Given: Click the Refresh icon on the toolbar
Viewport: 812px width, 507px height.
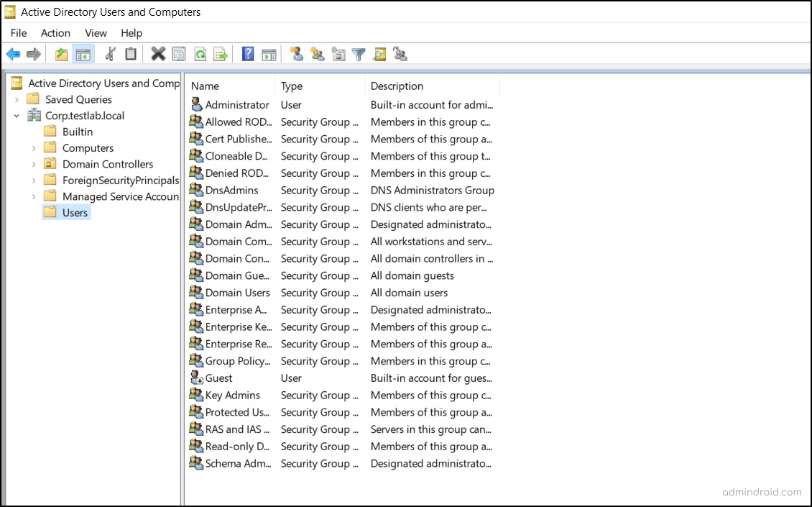Looking at the screenshot, I should click(x=200, y=54).
